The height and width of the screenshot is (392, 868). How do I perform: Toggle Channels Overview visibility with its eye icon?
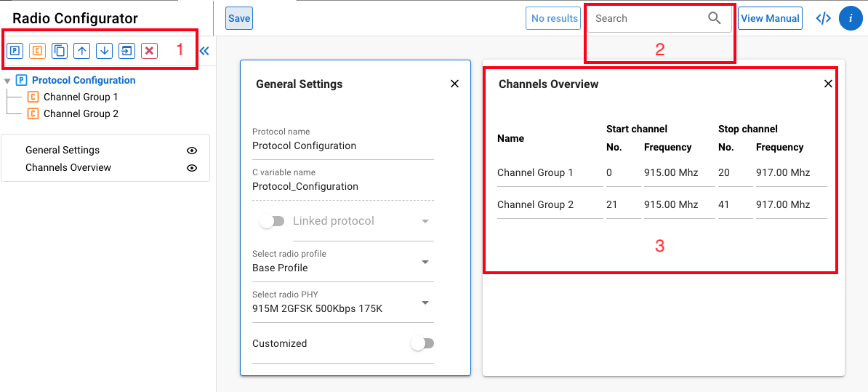192,168
